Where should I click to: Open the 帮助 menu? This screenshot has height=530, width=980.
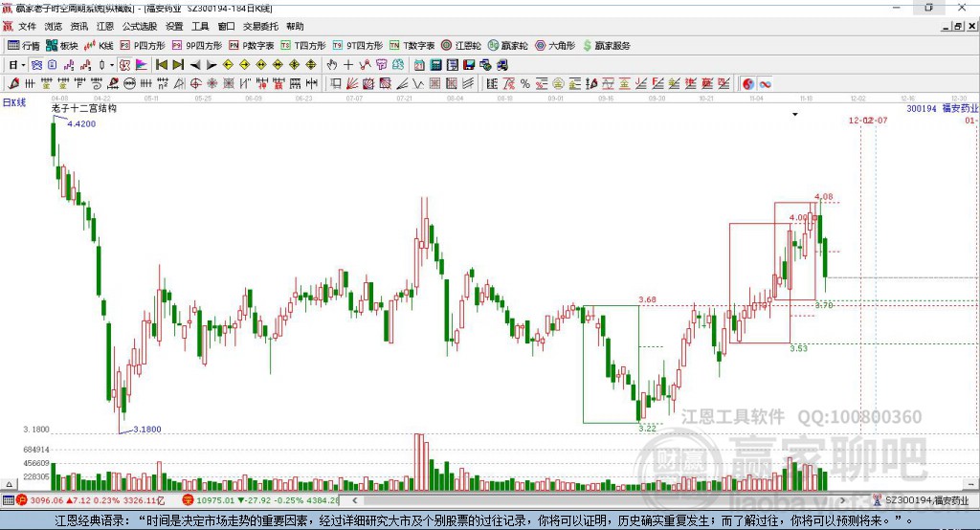click(x=295, y=26)
